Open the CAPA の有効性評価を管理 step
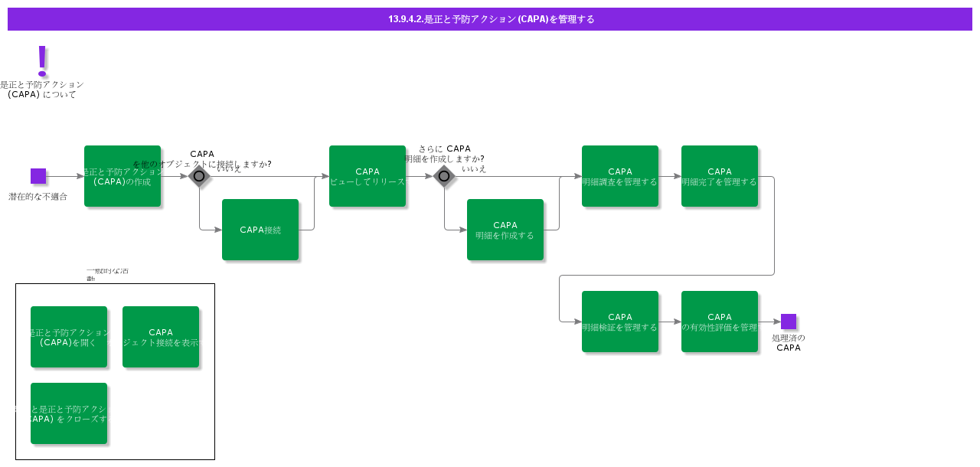Screen dimensions: 980x467 point(720,322)
